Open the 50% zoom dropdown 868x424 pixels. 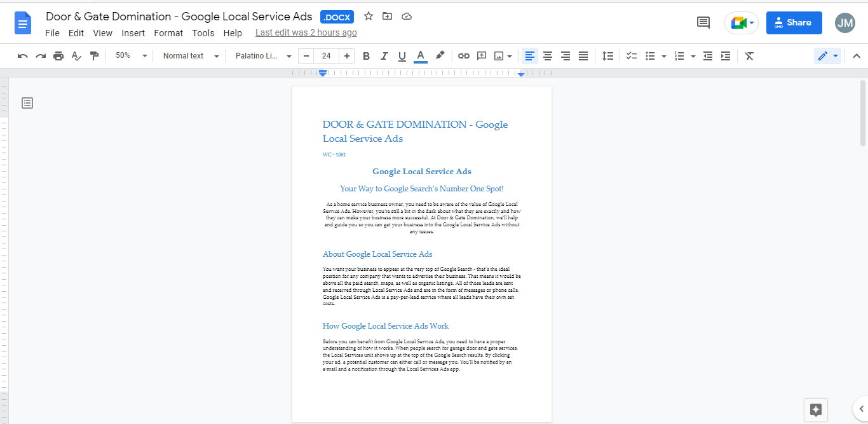click(131, 56)
